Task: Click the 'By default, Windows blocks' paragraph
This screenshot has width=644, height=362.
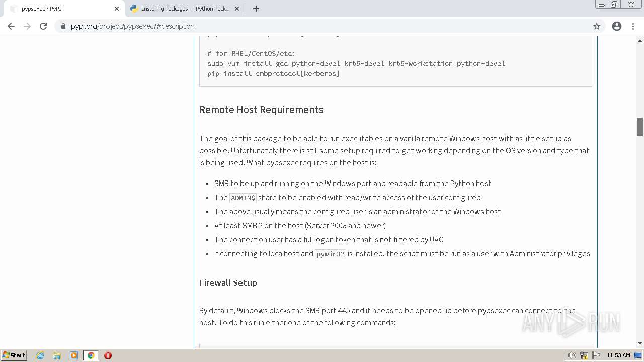Action: [387, 317]
